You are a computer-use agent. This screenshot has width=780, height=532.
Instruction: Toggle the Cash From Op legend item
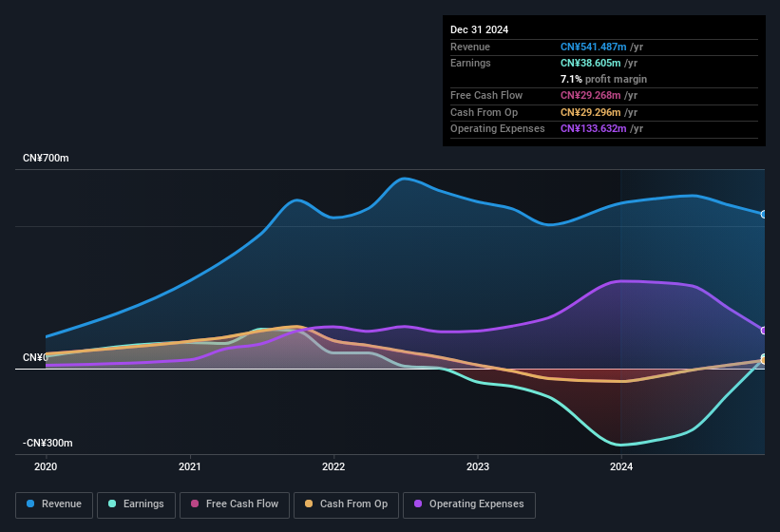346,504
